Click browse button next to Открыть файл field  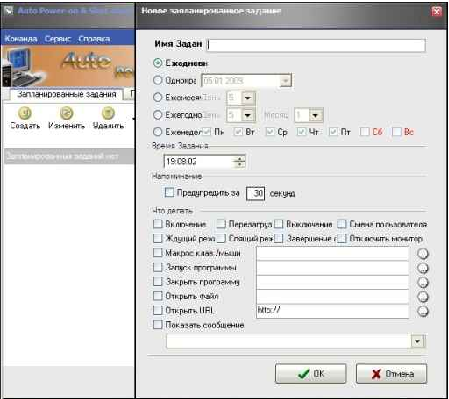pos(423,297)
